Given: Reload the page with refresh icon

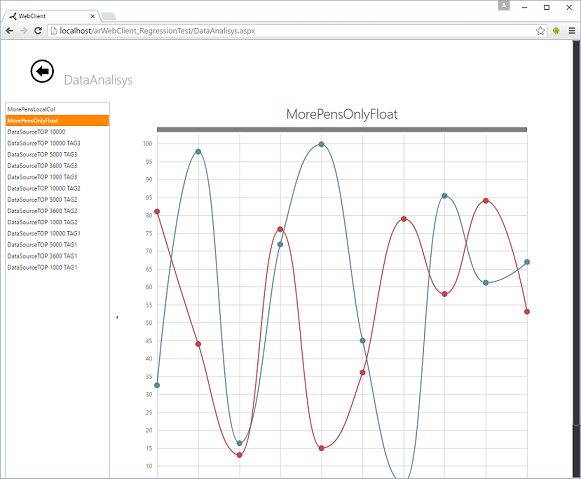Looking at the screenshot, I should tap(38, 31).
